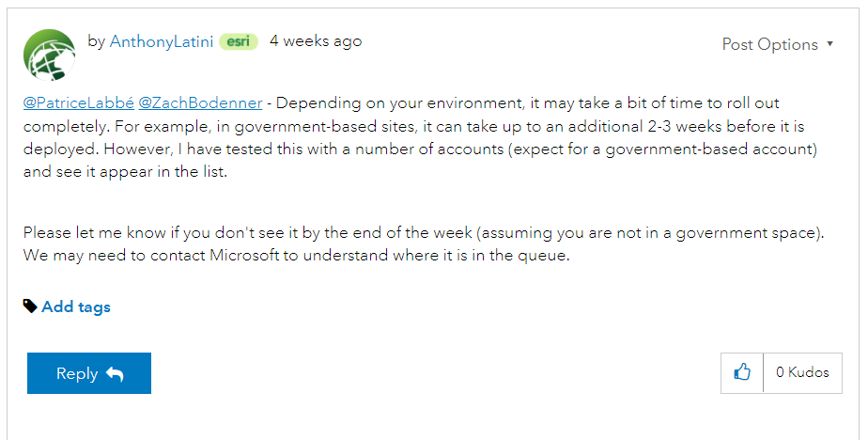
Task: Click the word "by" before the author name
Action: [96, 41]
